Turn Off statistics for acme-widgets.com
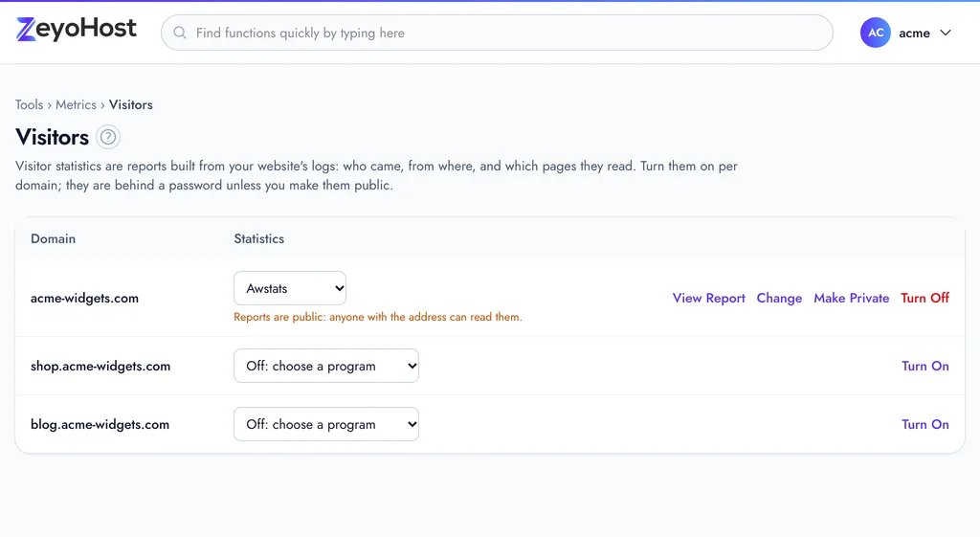980x537 pixels. (925, 298)
